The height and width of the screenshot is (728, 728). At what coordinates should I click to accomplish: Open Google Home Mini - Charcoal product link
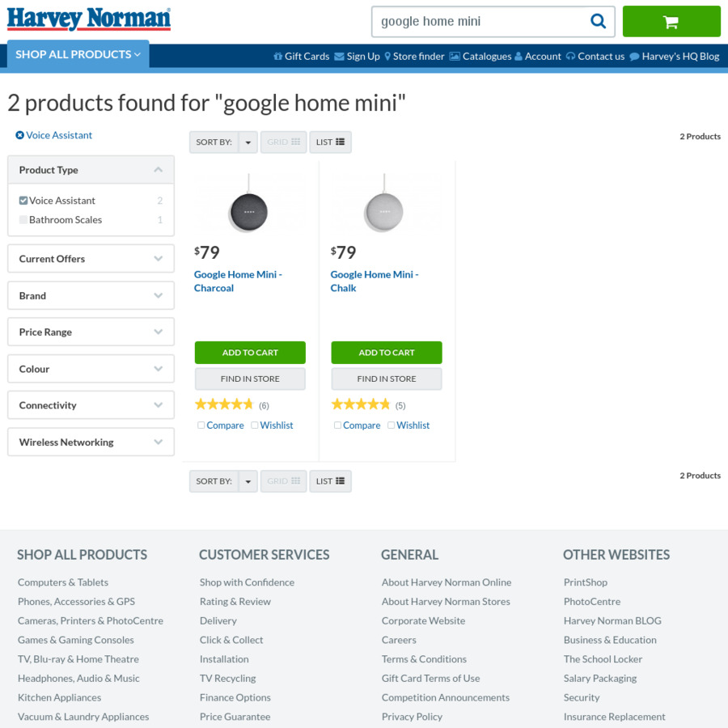tap(238, 281)
